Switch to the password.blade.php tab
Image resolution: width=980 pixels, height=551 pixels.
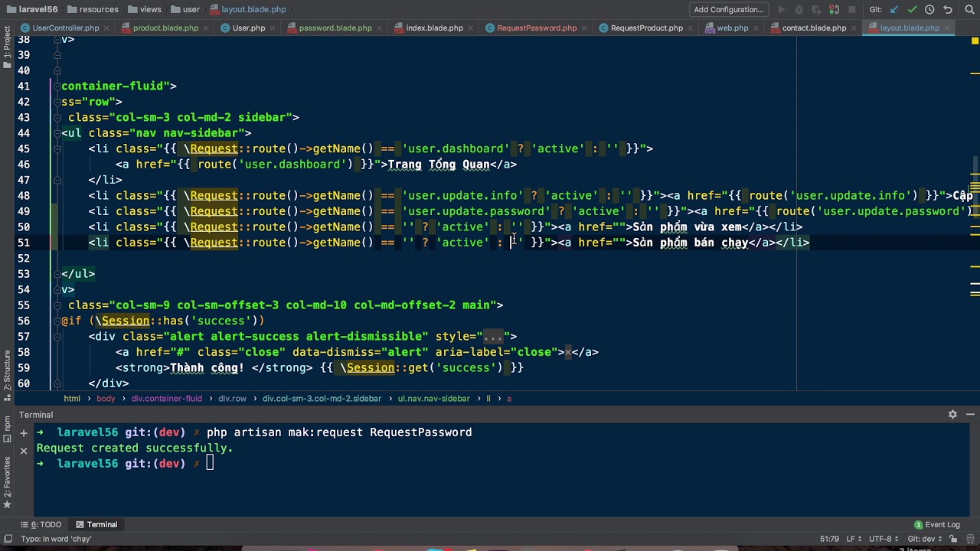tap(335, 28)
